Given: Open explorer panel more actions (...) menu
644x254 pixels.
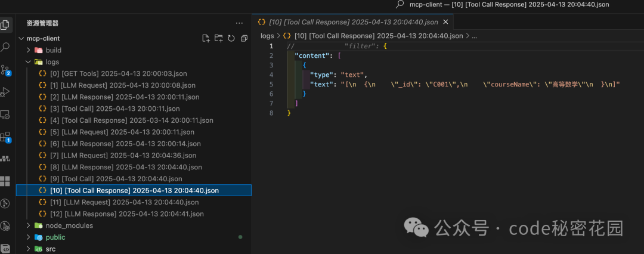Looking at the screenshot, I should (239, 23).
